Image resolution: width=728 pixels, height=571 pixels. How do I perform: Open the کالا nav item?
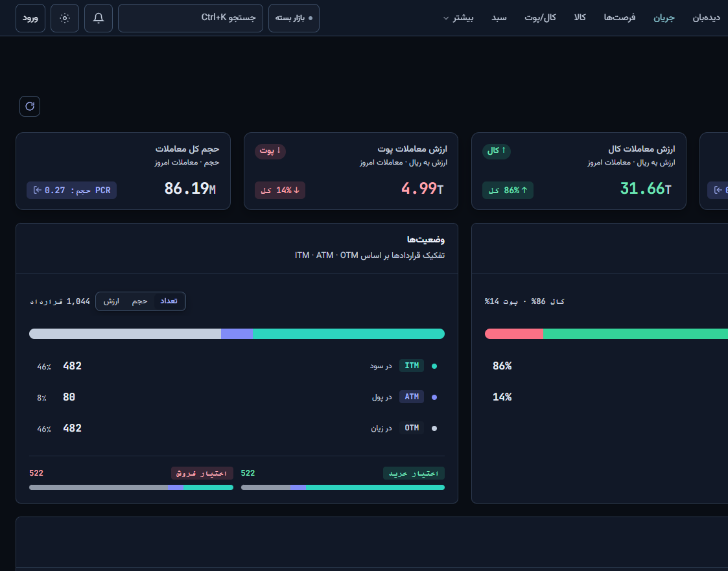580,18
